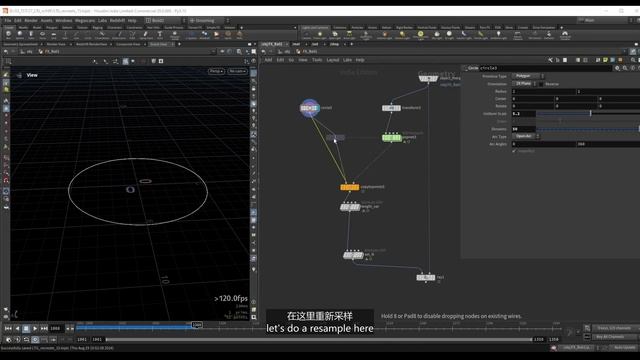
Task: Open the network editor Layout menu
Action: coord(333,60)
